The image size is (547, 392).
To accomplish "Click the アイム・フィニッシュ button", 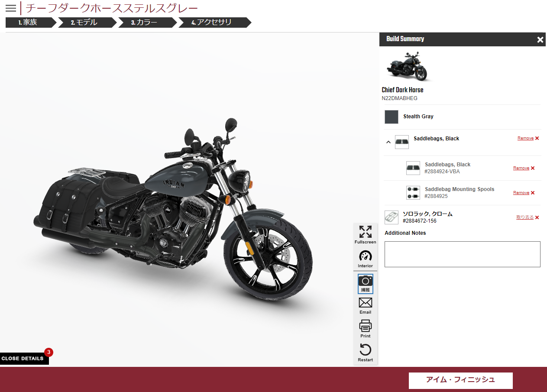I will [461, 380].
